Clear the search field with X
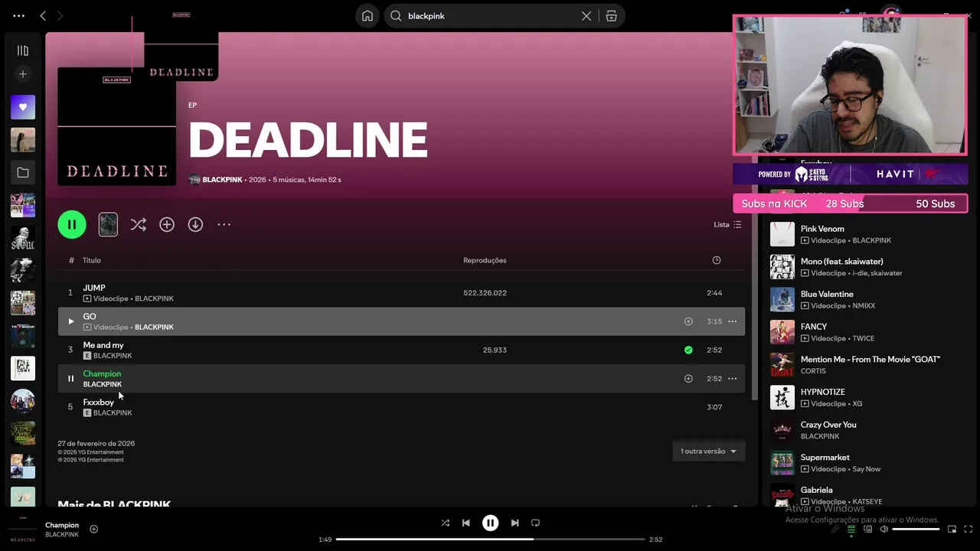The width and height of the screenshot is (980, 551). coord(586,16)
